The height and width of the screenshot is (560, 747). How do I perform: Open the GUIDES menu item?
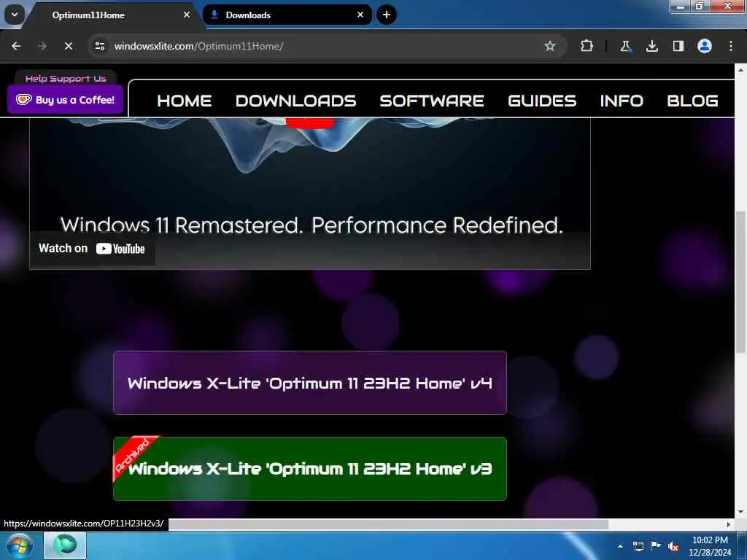click(x=542, y=101)
